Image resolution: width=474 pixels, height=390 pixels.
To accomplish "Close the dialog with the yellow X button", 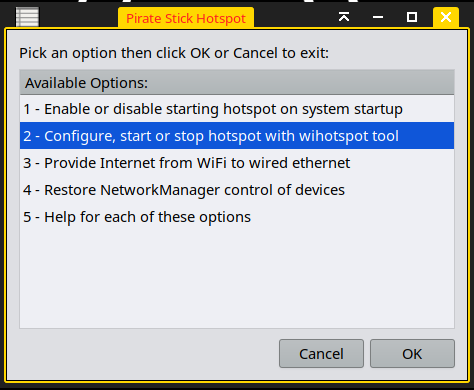I will [446, 17].
